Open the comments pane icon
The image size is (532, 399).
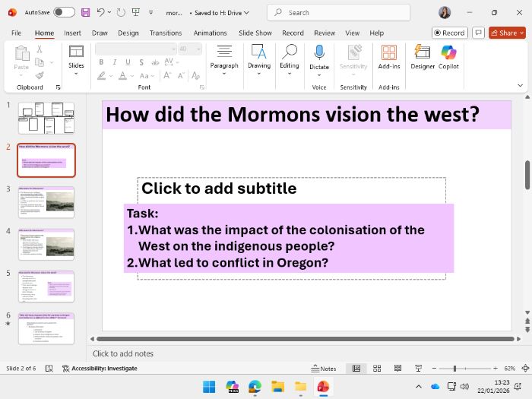478,33
